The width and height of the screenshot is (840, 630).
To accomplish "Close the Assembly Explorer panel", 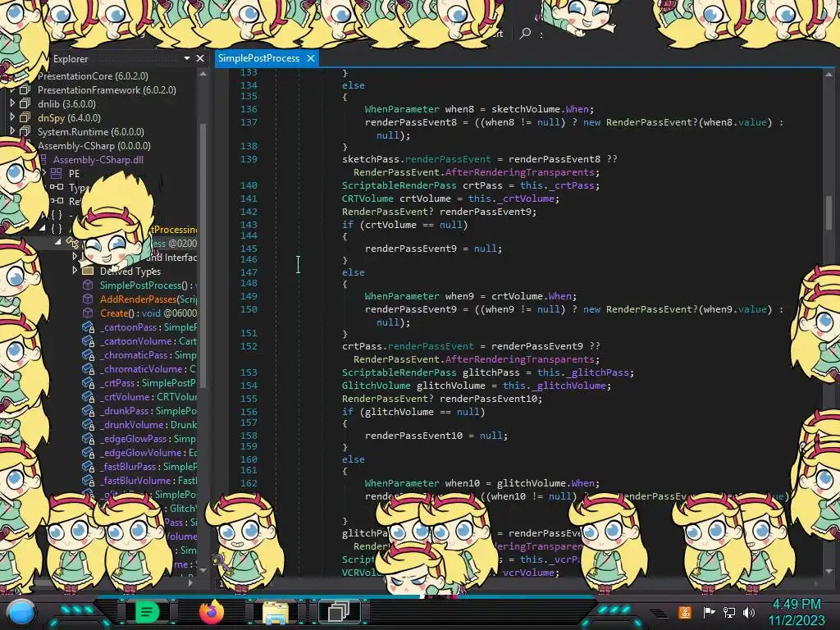I will pos(200,58).
